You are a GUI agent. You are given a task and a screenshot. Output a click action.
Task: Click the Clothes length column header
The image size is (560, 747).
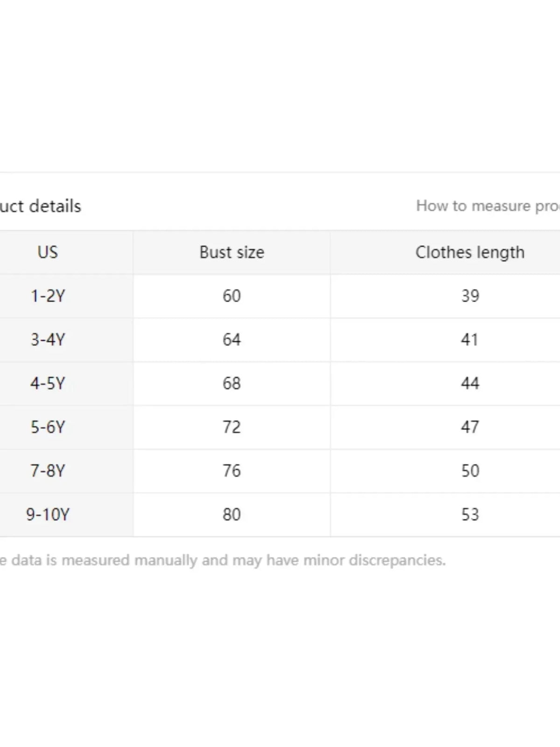coord(470,252)
